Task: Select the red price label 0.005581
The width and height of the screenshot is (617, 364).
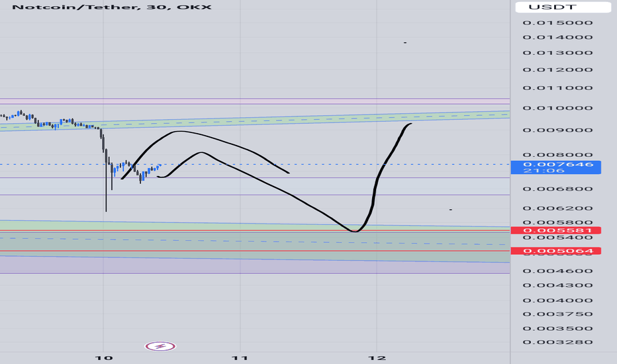Action: tap(555, 230)
